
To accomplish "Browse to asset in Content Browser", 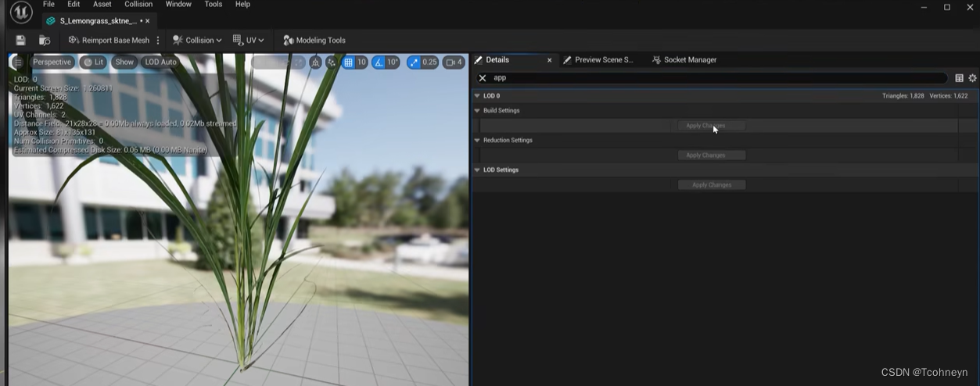I will [x=45, y=40].
